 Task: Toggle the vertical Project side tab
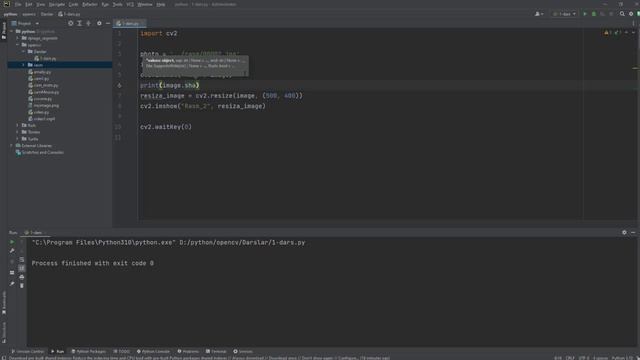(4, 31)
